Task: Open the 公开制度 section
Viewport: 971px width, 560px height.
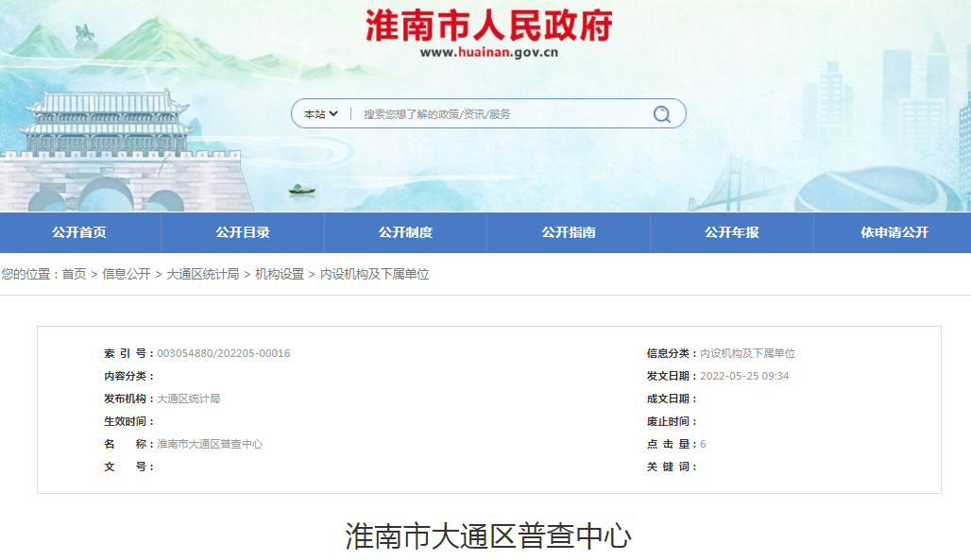Action: click(x=404, y=231)
